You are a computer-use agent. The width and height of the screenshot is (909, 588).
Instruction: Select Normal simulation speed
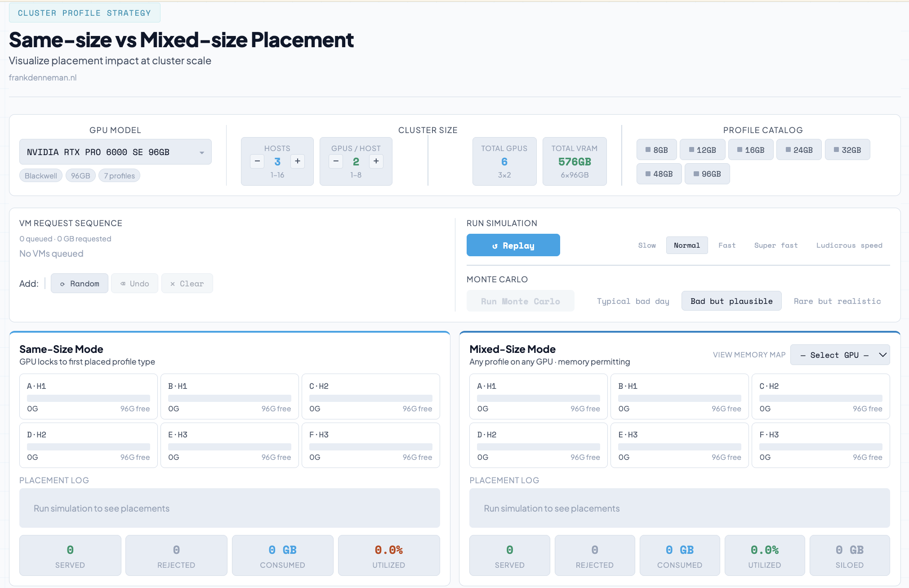(x=687, y=245)
